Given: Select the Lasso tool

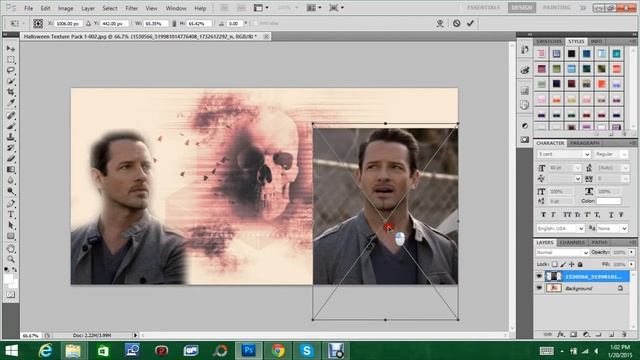Looking at the screenshot, I should coord(11,71).
